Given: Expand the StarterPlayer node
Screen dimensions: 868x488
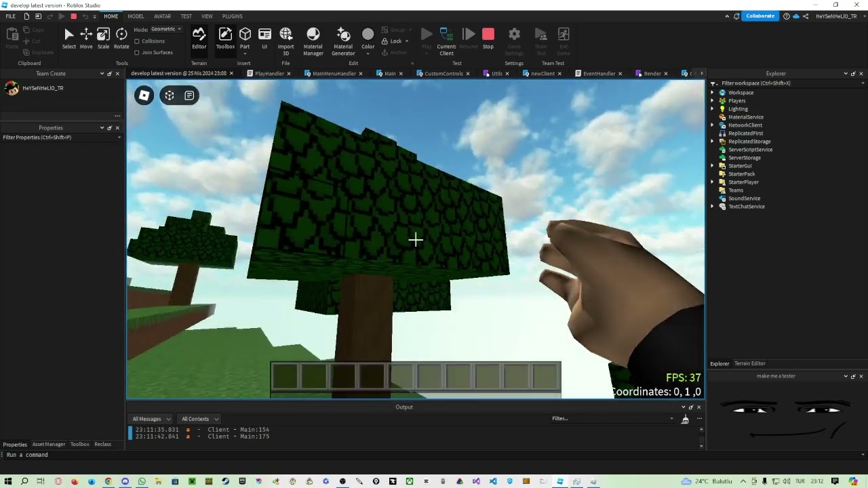Looking at the screenshot, I should point(713,182).
